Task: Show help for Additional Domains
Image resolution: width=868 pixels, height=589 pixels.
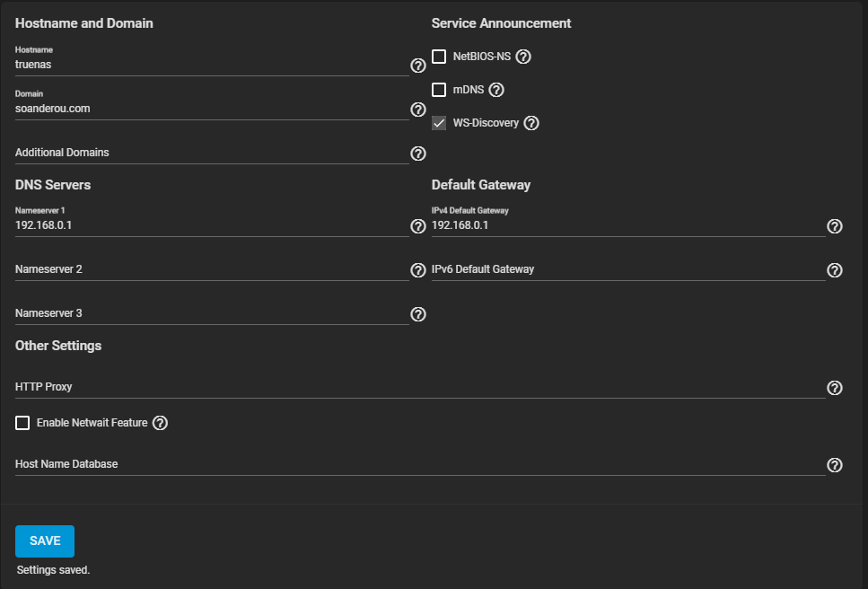Action: 417,154
